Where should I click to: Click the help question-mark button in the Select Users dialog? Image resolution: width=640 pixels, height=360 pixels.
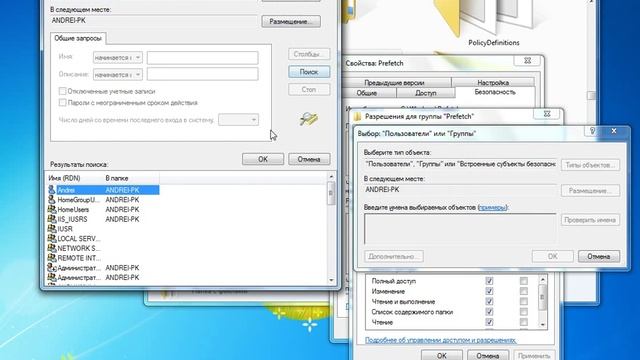tap(593, 131)
